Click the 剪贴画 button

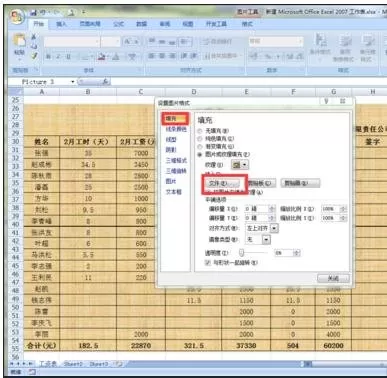pyautogui.click(x=301, y=183)
